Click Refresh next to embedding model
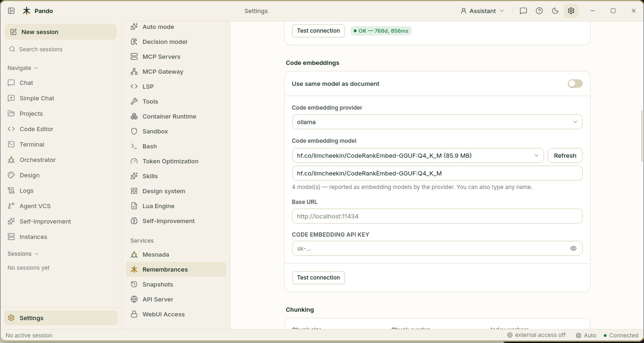 [x=565, y=155]
